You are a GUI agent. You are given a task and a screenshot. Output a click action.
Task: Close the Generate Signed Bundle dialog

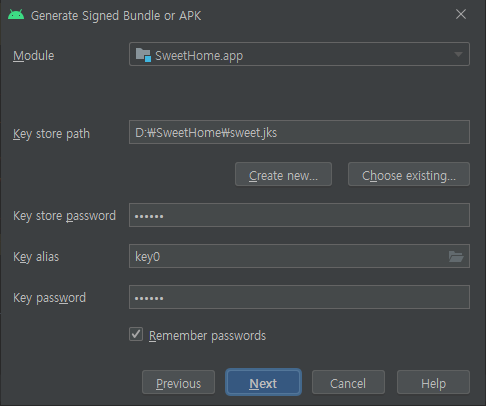461,14
